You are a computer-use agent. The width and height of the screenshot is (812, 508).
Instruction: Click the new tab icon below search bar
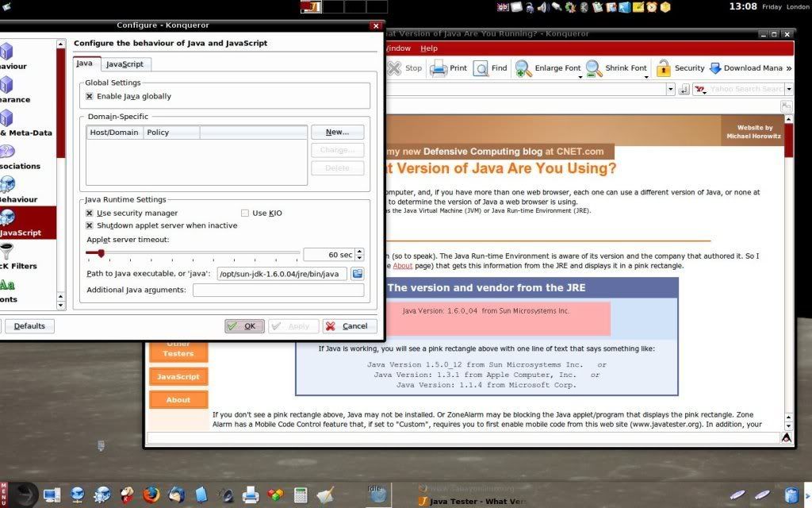tap(786, 106)
